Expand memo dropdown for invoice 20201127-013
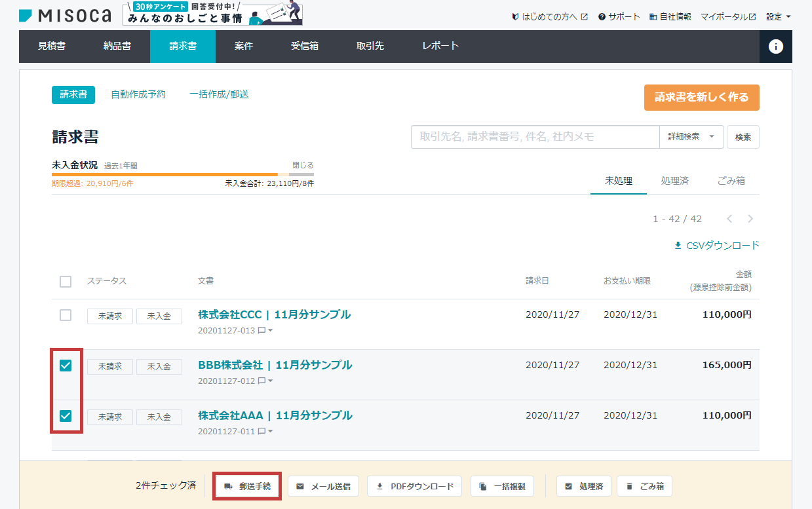 (x=265, y=331)
